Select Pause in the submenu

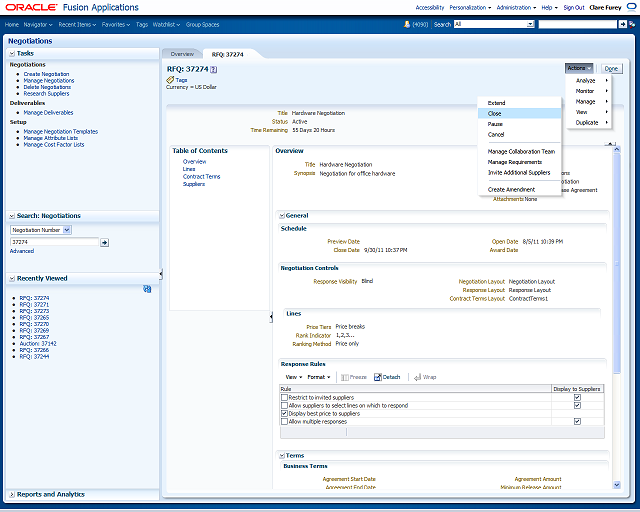519,124
